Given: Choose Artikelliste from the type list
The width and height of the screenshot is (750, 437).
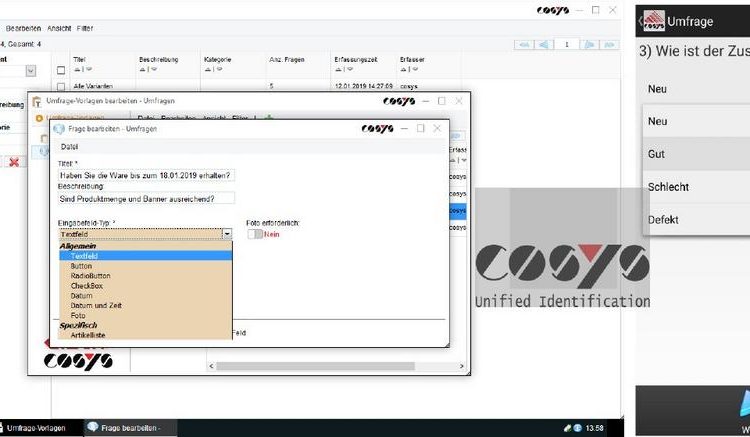Looking at the screenshot, I should click(x=145, y=335).
